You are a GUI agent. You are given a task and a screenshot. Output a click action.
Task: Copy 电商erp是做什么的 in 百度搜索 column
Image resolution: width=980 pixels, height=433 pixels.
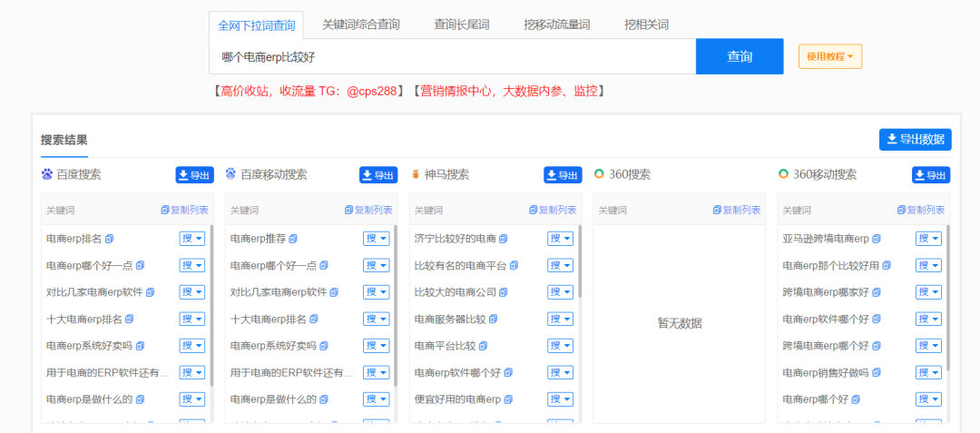point(140,399)
